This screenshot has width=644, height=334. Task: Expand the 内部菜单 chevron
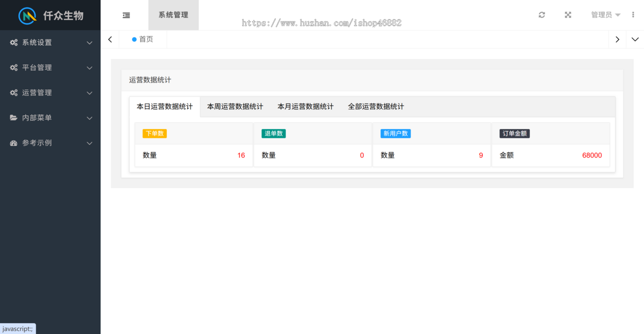coord(90,118)
